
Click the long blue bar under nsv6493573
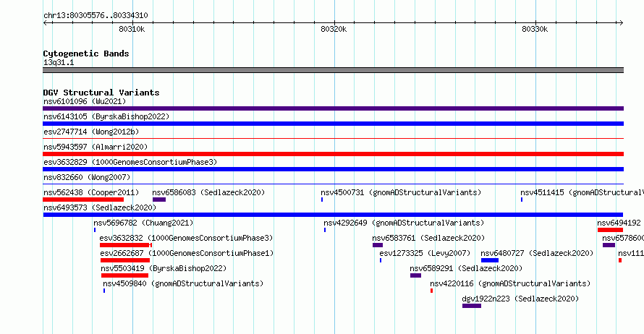[333, 215]
